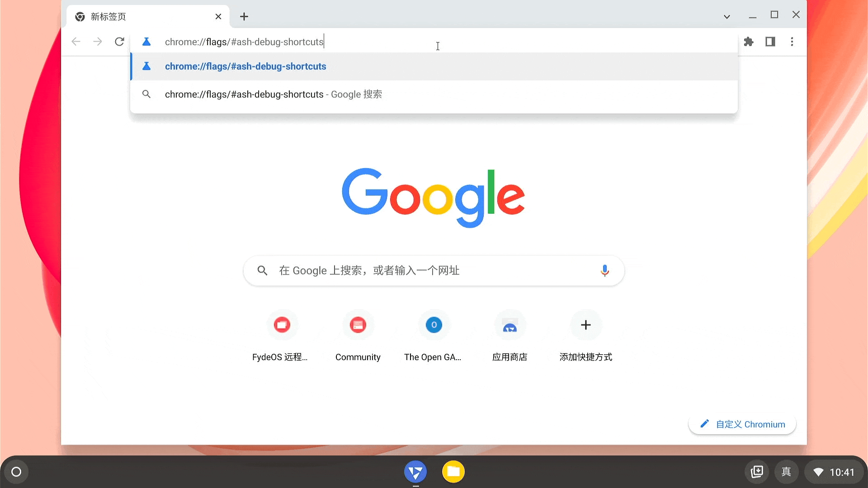Screen dimensions: 868x488
Task: Click the 添加快捷方式 add button
Action: [x=585, y=325]
